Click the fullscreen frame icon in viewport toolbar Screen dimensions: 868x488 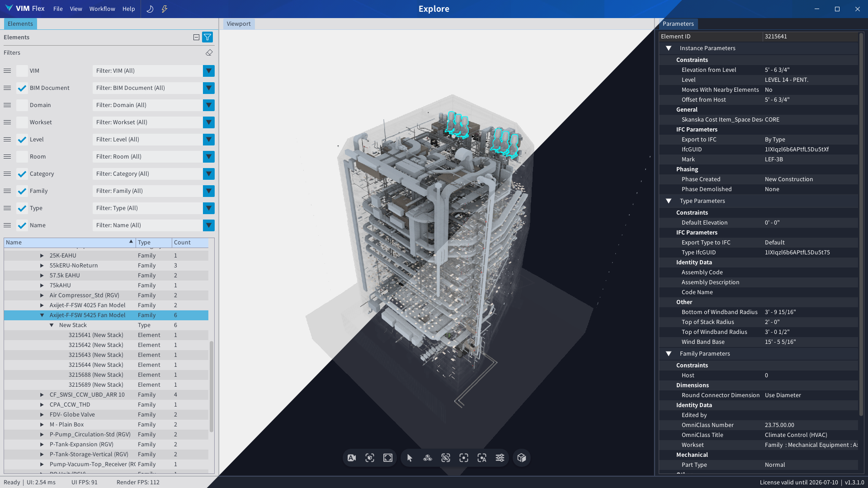point(388,458)
